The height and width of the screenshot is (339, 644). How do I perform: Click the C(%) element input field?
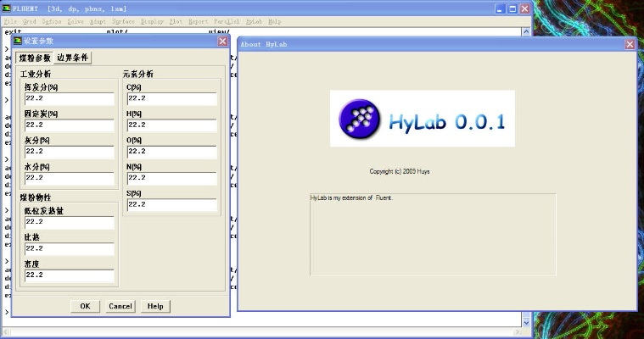[171, 98]
